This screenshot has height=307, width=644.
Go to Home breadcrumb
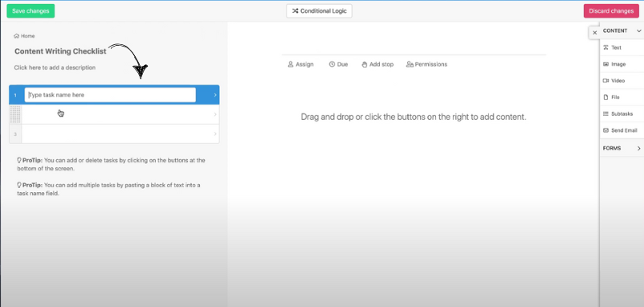24,36
